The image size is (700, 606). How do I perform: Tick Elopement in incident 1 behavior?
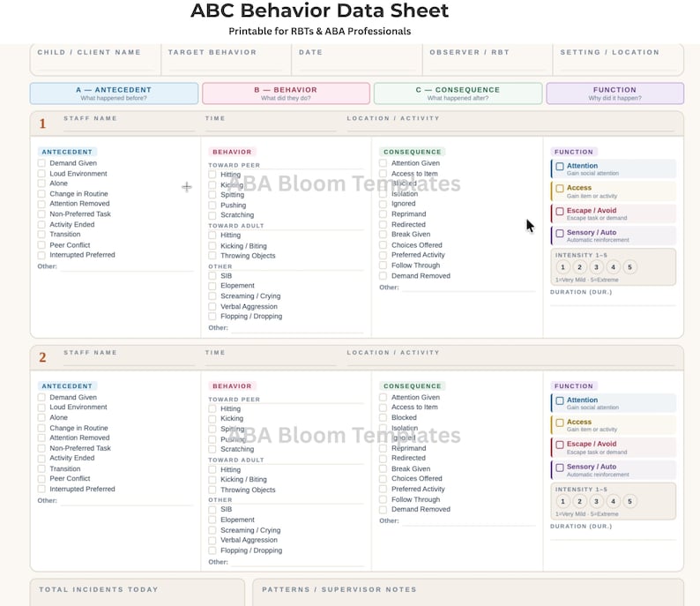point(212,286)
